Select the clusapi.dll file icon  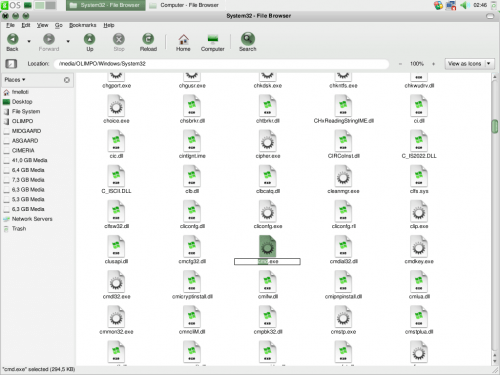coord(116,247)
